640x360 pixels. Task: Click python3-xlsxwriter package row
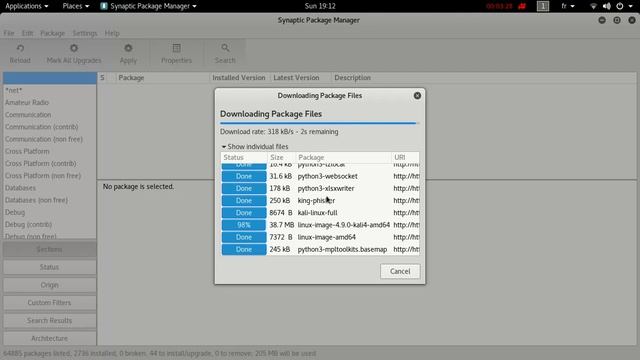[320, 189]
